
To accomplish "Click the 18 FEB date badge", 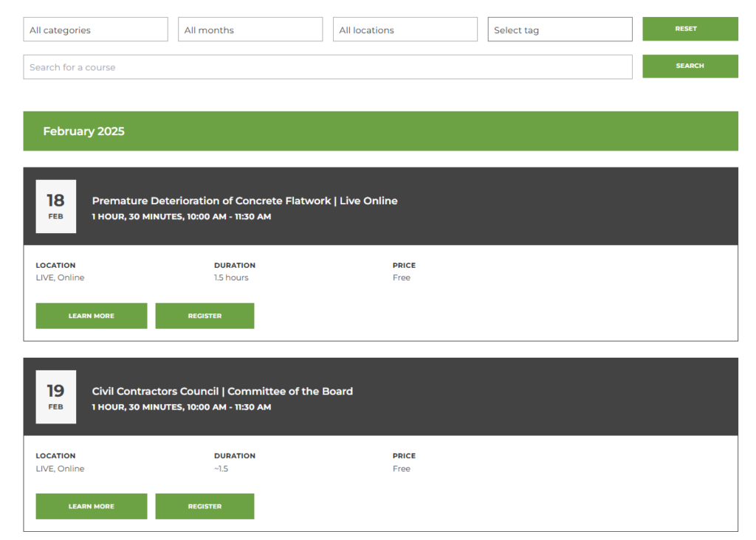I will pyautogui.click(x=56, y=207).
